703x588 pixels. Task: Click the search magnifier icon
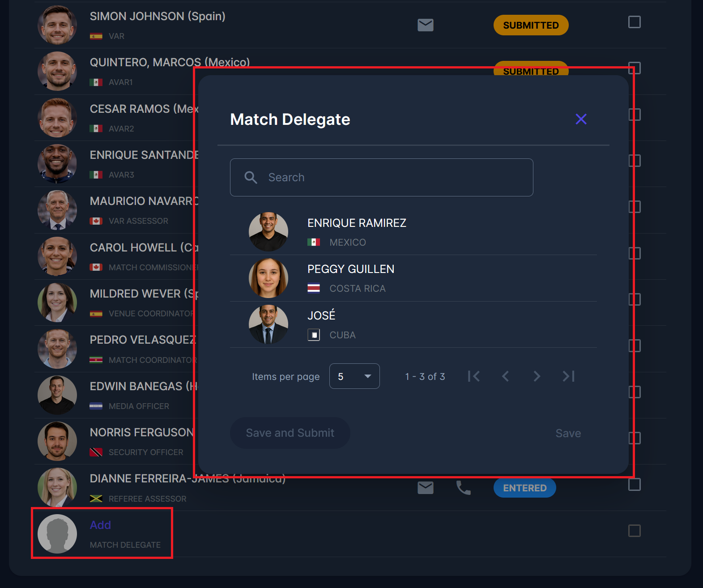point(251,178)
